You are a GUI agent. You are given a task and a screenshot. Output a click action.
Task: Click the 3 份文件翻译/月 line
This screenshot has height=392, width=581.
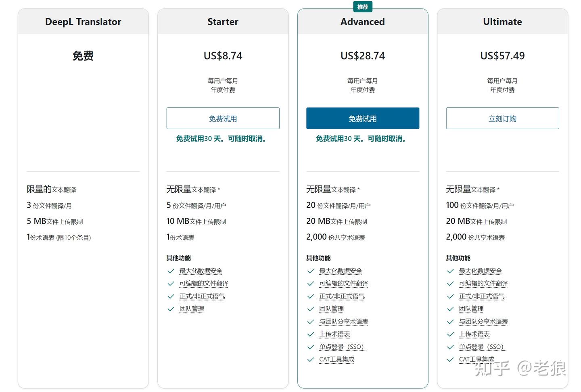(x=49, y=205)
